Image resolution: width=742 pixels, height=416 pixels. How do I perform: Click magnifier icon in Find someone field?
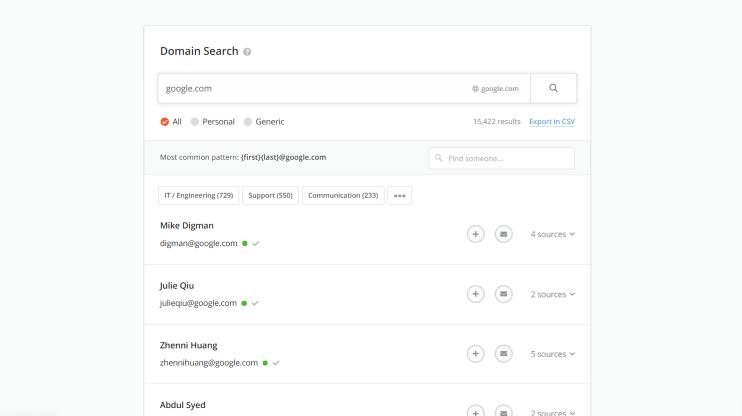439,158
